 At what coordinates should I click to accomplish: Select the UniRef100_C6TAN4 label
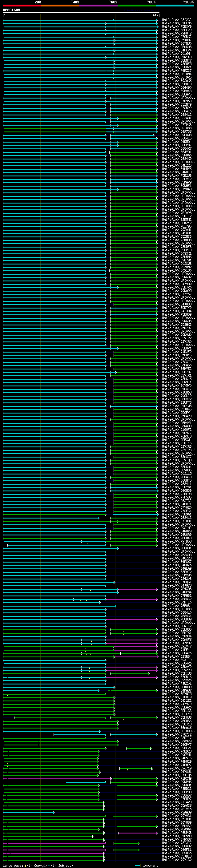click(177, 74)
